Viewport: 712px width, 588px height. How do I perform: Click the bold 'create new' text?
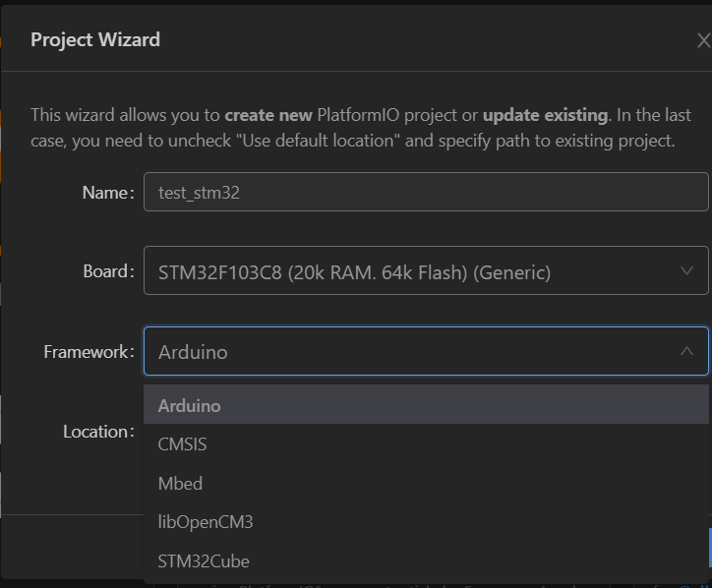tap(268, 113)
